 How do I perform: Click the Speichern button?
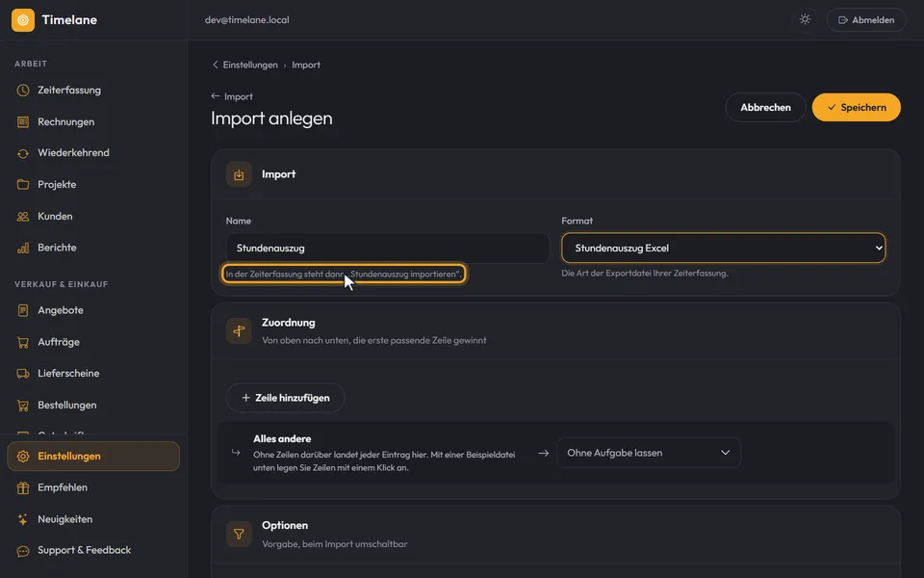tap(857, 107)
